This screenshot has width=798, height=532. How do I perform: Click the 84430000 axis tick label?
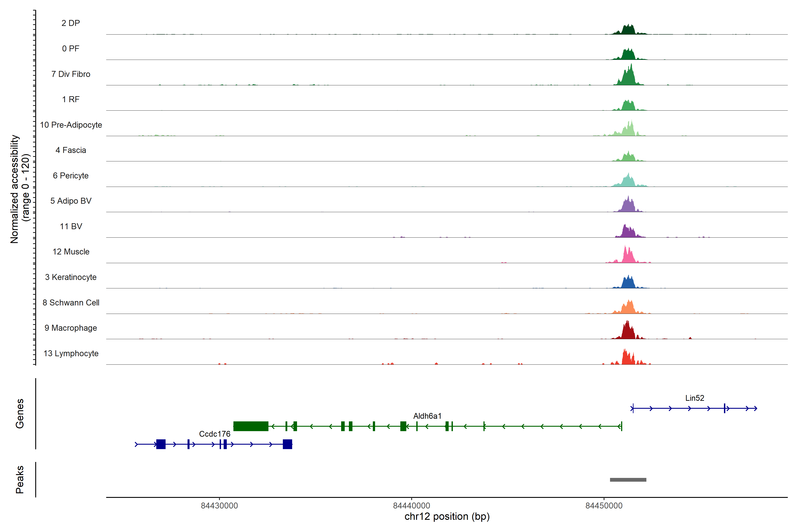coord(219,506)
